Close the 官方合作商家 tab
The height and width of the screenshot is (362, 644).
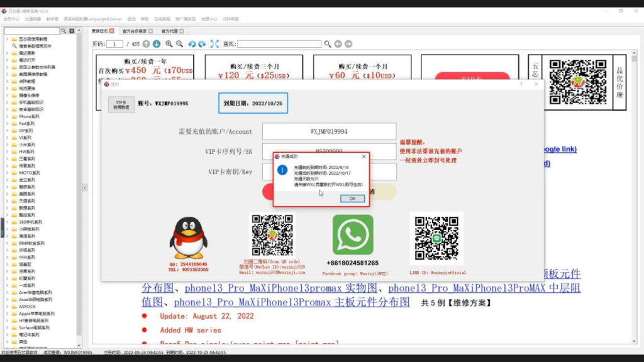click(x=151, y=31)
